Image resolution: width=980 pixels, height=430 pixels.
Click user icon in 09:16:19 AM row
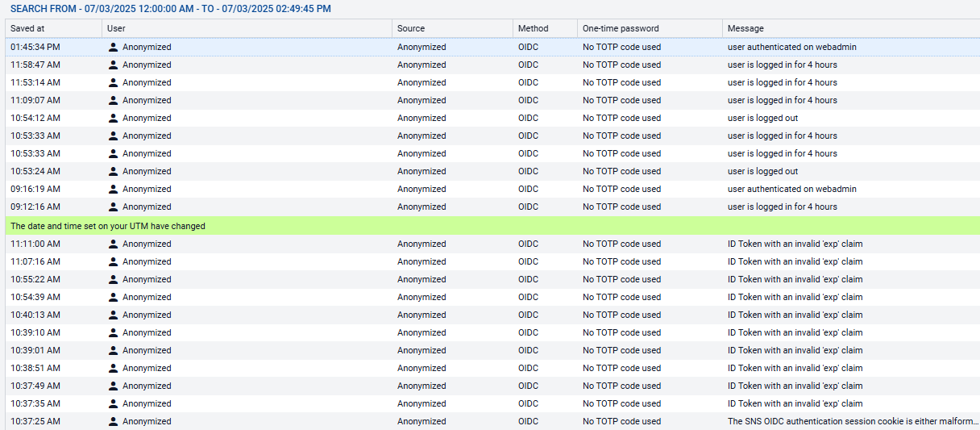(x=114, y=189)
